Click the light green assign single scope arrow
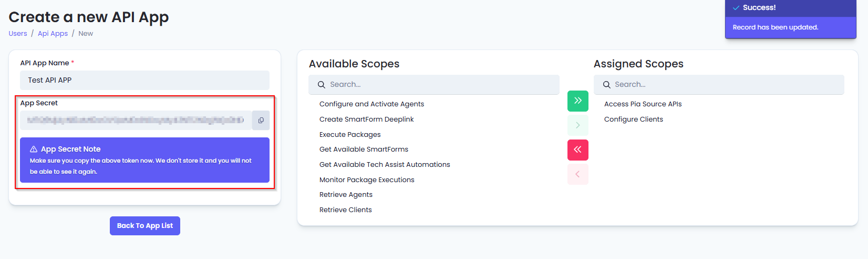Viewport: 868px width, 259px height. pos(577,125)
